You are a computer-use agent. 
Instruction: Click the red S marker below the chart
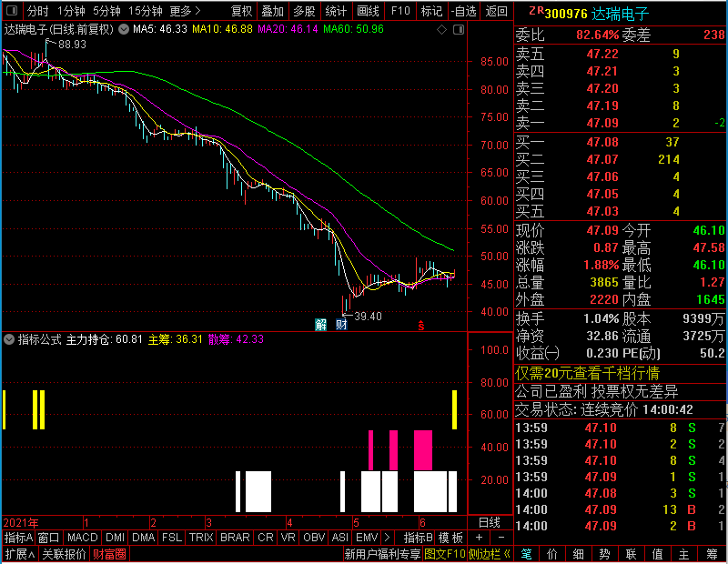click(x=421, y=326)
